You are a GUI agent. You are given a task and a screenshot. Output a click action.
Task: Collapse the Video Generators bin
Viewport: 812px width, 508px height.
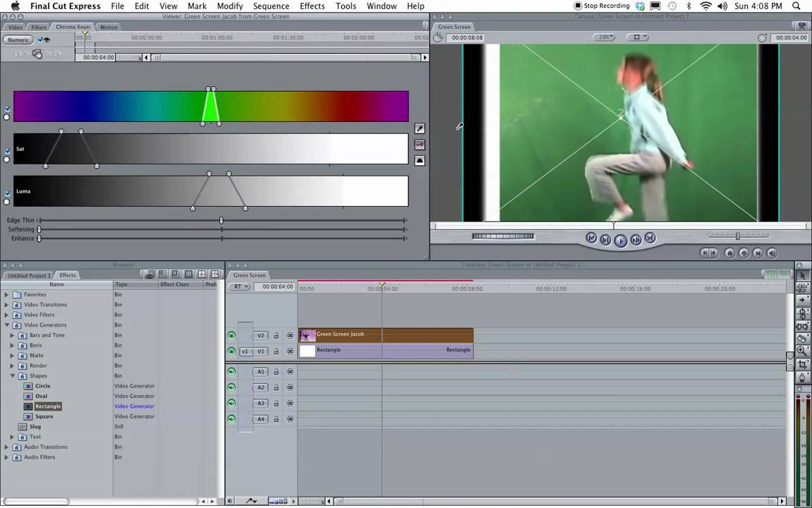6,325
